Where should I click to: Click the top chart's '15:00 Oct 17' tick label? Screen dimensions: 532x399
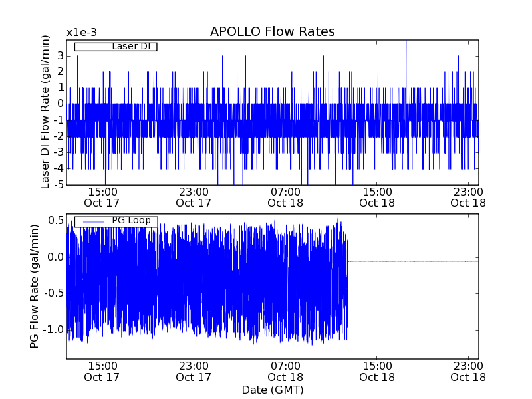point(102,198)
